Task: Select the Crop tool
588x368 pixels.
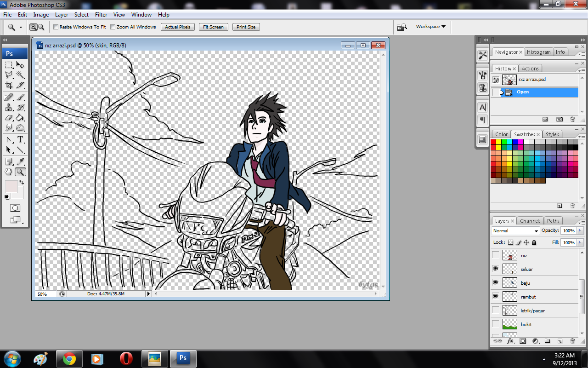Action: point(9,85)
